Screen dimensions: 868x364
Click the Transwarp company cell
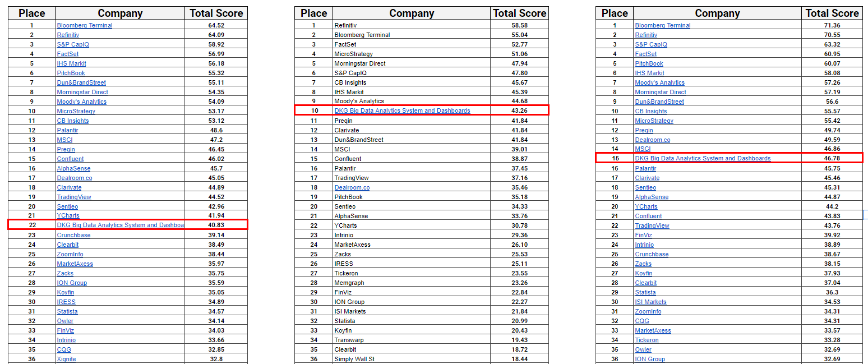tap(350, 340)
